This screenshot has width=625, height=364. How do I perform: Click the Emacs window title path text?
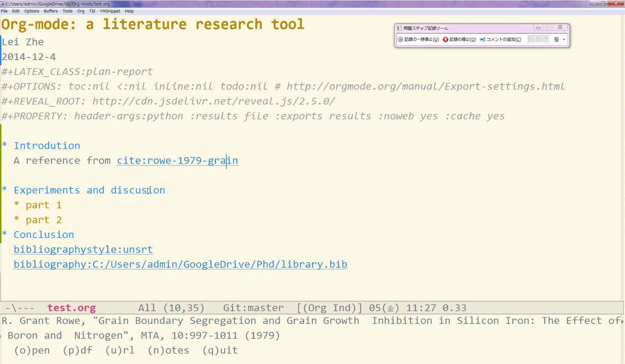[57, 4]
